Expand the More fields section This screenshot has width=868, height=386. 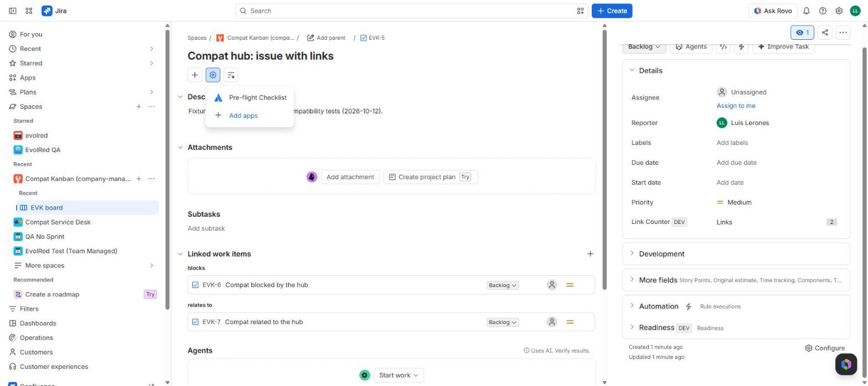pyautogui.click(x=632, y=280)
